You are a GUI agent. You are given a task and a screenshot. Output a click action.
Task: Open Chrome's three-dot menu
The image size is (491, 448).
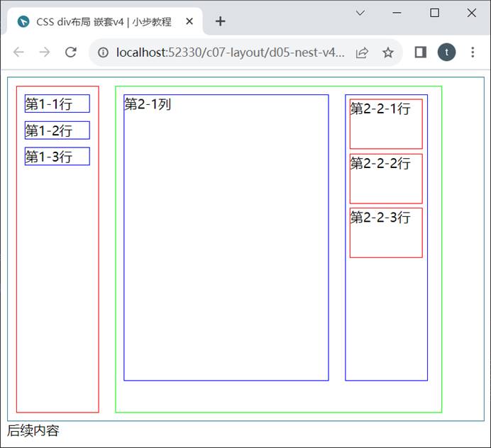tap(473, 52)
